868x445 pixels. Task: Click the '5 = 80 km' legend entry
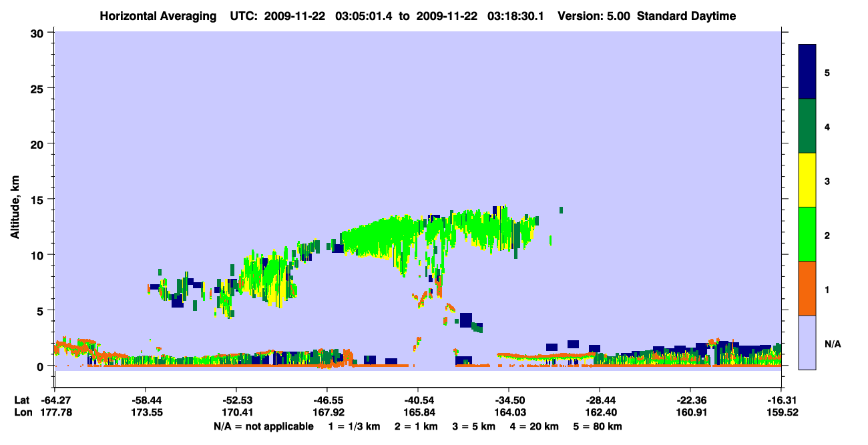598,426
